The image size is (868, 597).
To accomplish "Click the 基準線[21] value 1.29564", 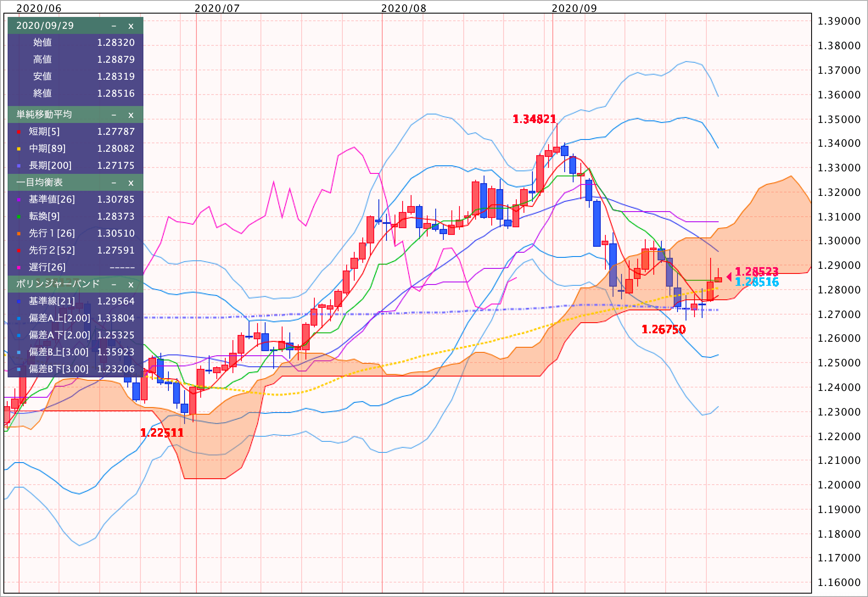I will click(x=116, y=301).
